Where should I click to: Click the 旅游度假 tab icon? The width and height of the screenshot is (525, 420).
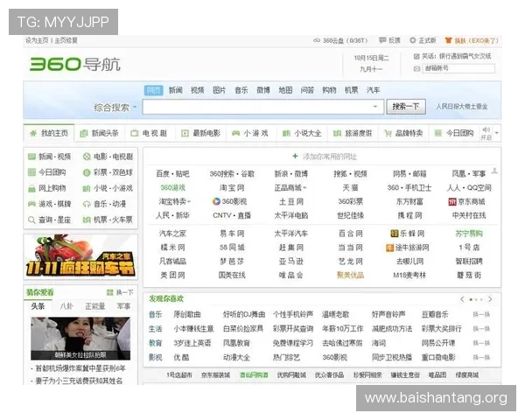(x=337, y=133)
